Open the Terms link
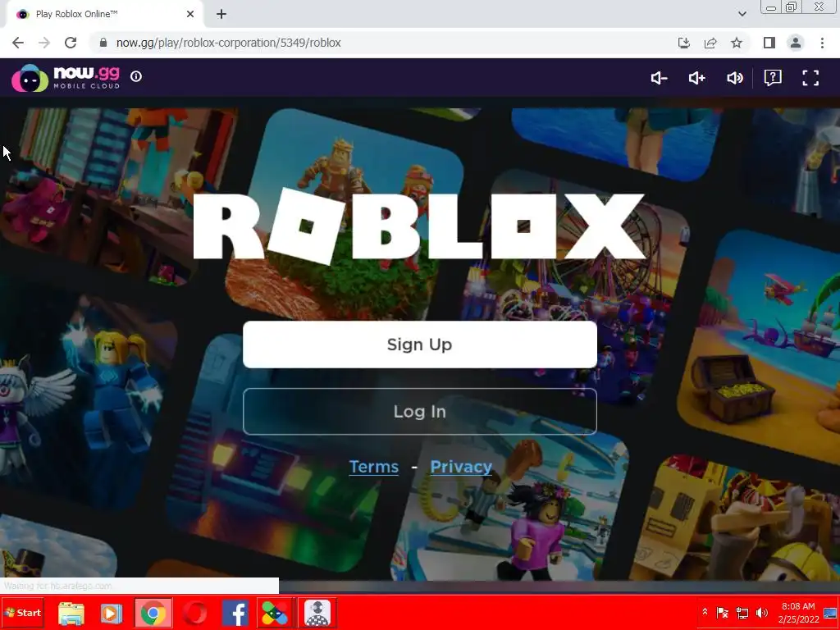 374,467
